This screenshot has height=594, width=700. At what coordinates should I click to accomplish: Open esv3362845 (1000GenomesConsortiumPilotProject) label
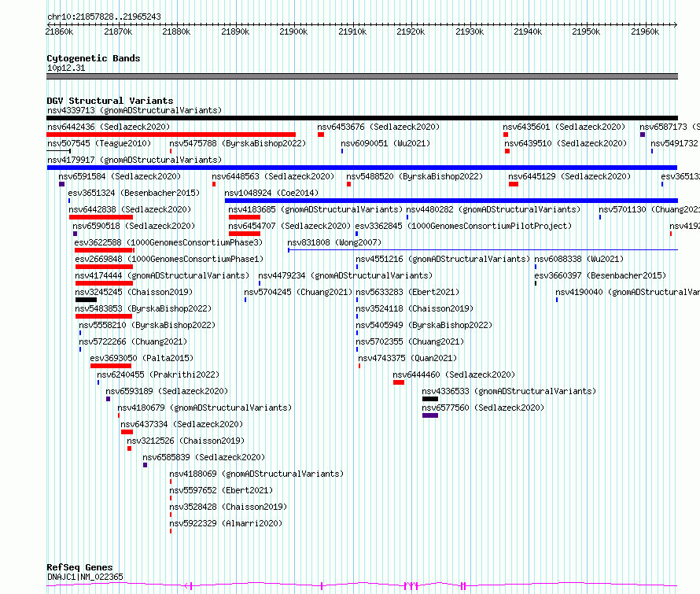pos(463,226)
